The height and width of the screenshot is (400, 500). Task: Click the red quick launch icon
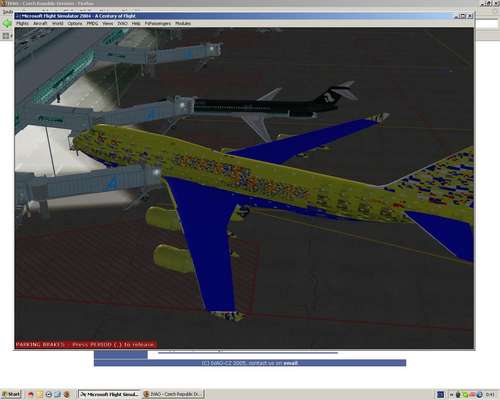click(31, 395)
